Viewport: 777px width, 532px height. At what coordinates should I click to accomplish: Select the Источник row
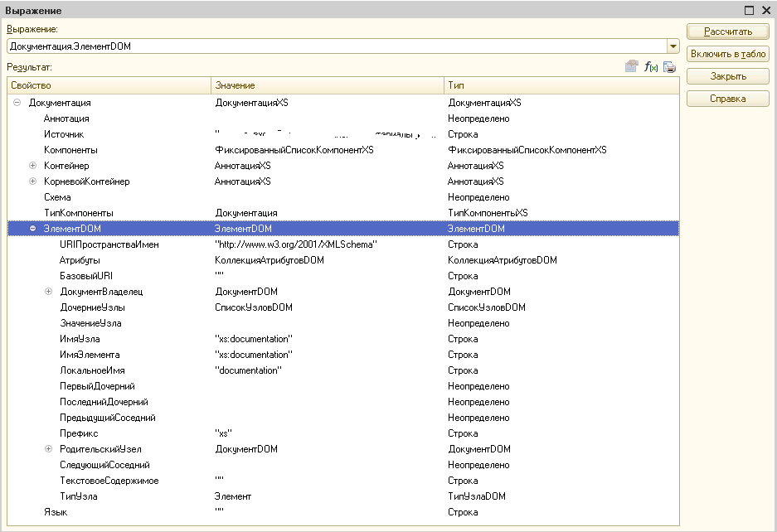pyautogui.click(x=343, y=134)
